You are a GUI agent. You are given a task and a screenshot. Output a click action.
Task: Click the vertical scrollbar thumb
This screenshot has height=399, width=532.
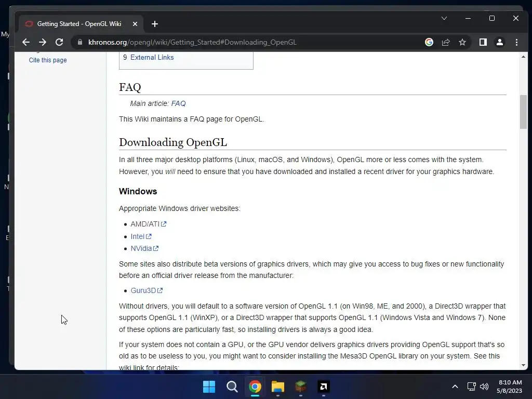(523, 112)
